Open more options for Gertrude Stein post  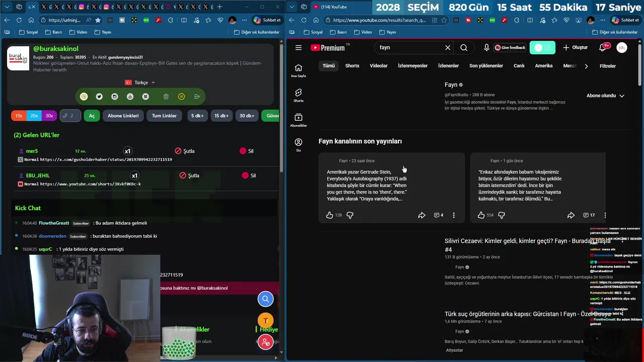click(454, 215)
